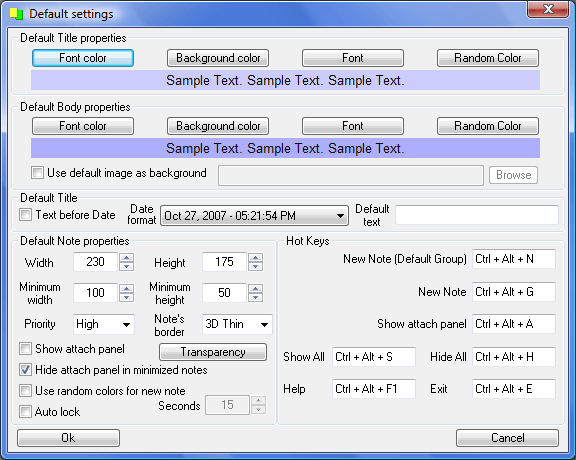Focus the Default text input field
This screenshot has height=460, width=576.
477,215
